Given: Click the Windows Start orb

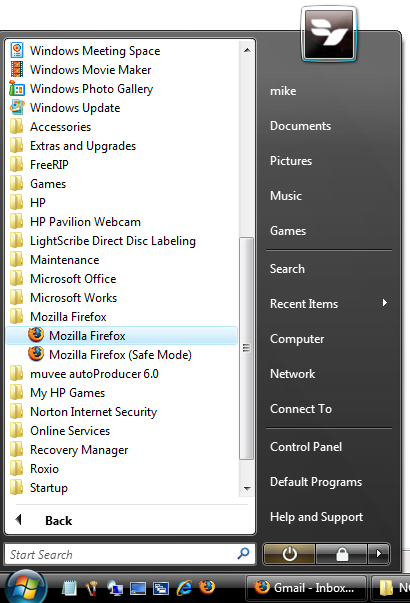Looking at the screenshot, I should [x=26, y=588].
